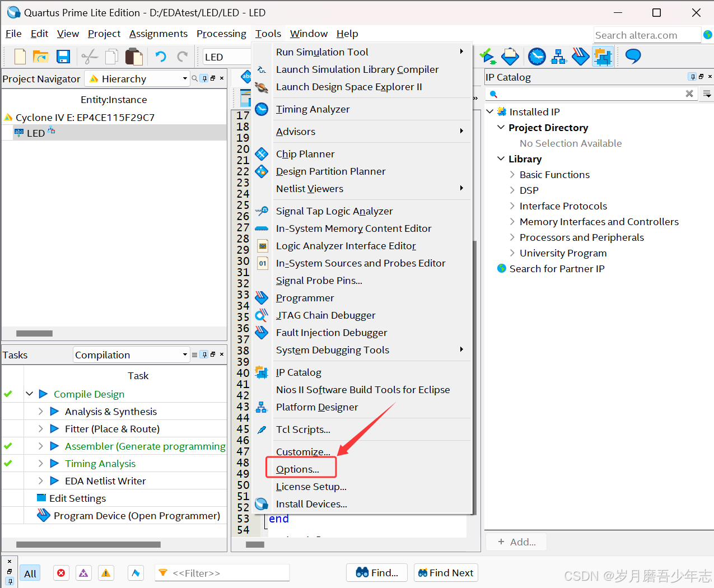Collapse the Library tree node
Screen dimensions: 714x588
tap(501, 158)
